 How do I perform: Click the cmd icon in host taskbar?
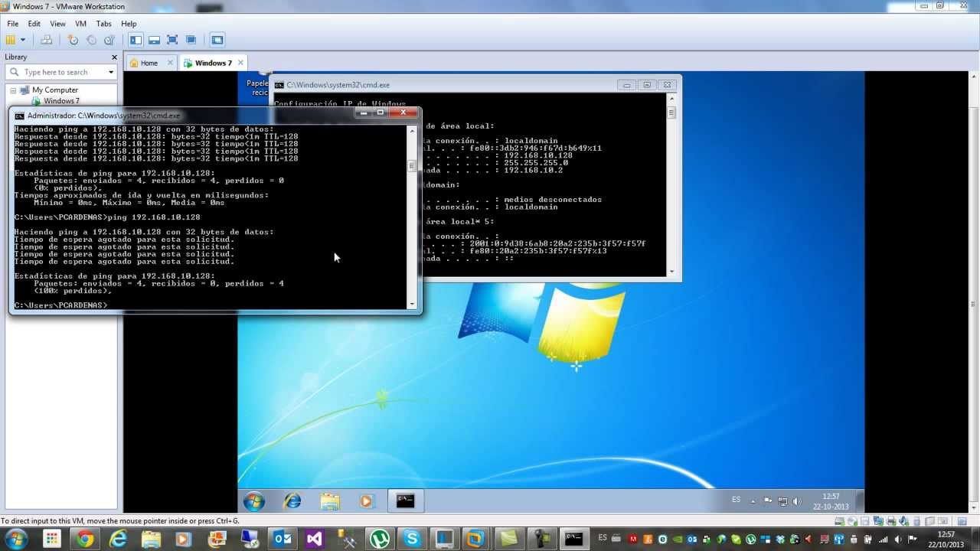tap(573, 539)
